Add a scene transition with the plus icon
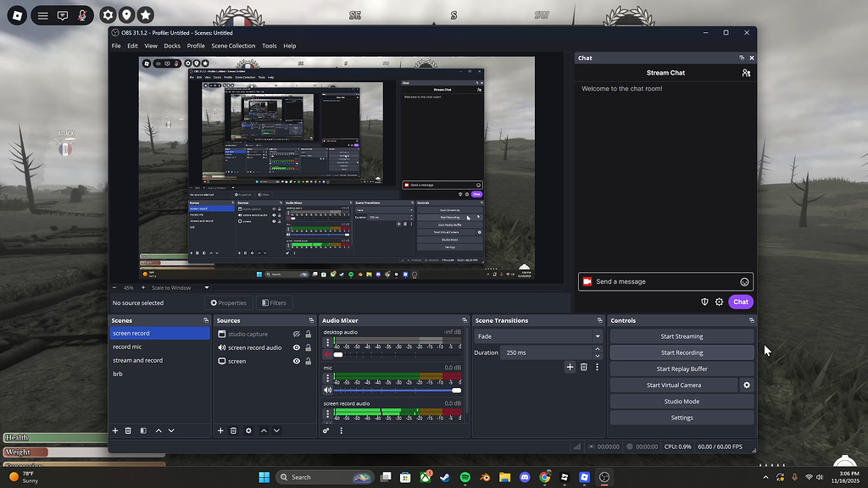Viewport: 868px width, 488px height. coord(570,367)
